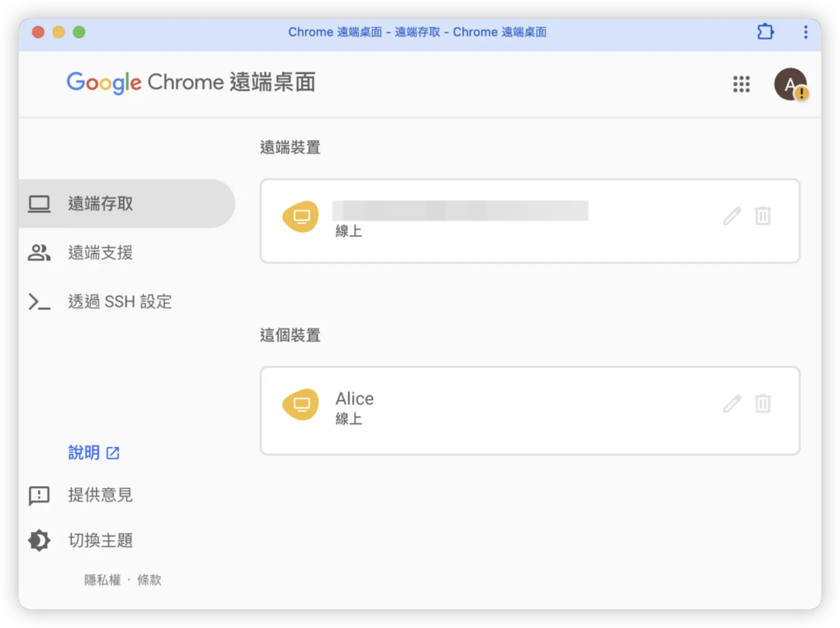Edit the remote device name with pencil icon
This screenshot has width=840, height=628.
click(x=732, y=216)
